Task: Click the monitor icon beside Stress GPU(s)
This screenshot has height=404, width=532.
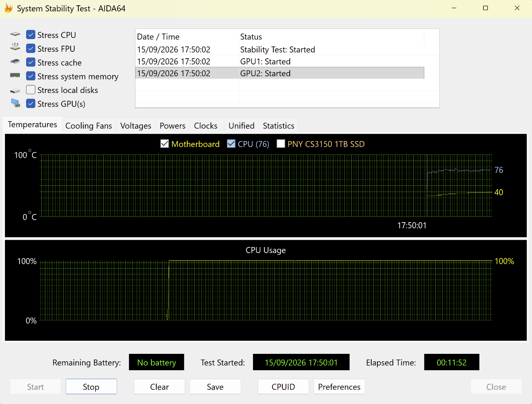Action: coord(16,103)
